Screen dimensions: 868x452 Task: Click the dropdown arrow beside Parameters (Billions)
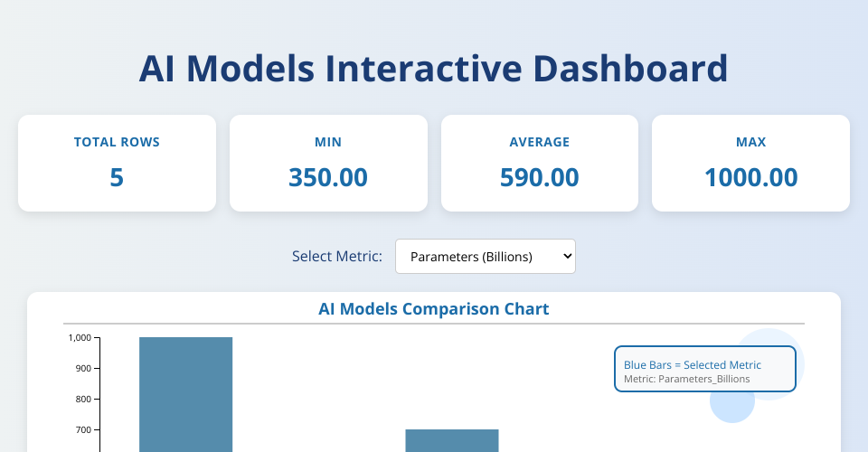coord(567,257)
